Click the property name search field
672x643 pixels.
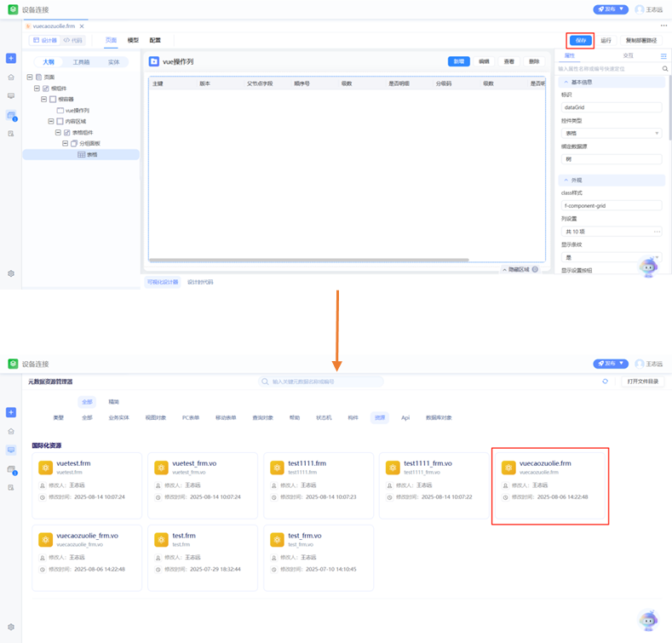[x=609, y=69]
